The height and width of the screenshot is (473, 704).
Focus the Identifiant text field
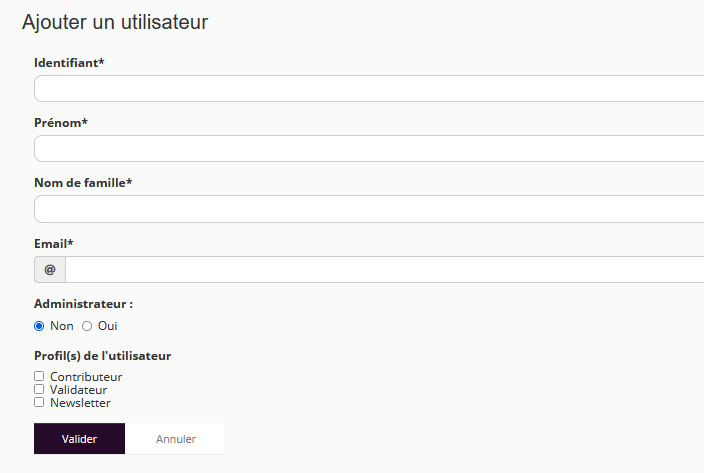[x=370, y=89]
